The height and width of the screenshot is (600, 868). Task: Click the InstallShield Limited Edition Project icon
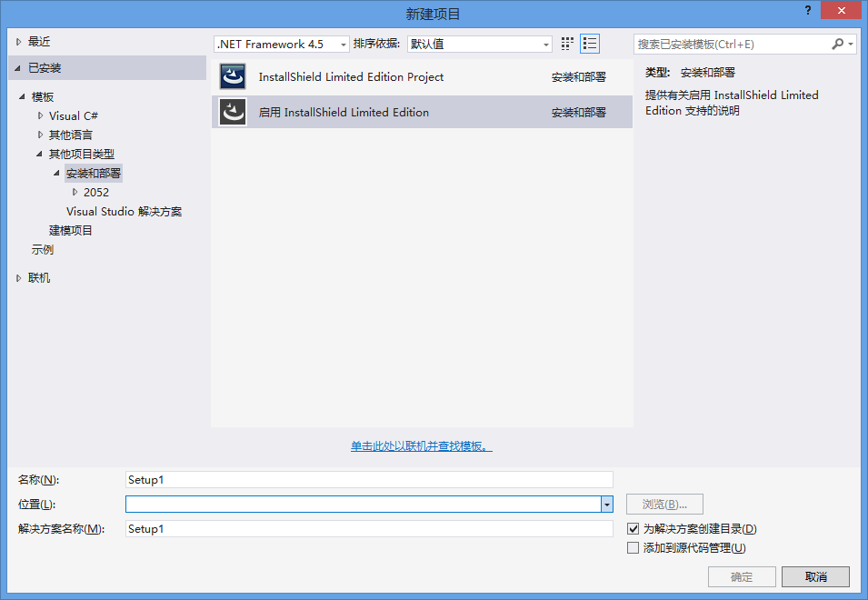[x=234, y=77]
